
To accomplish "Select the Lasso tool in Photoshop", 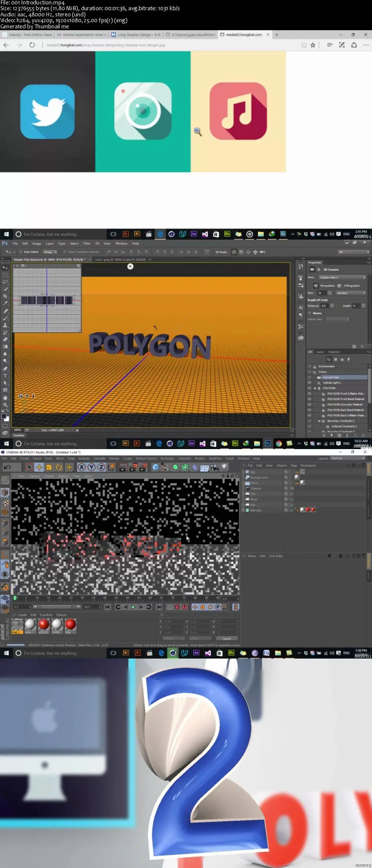I will click(x=5, y=282).
